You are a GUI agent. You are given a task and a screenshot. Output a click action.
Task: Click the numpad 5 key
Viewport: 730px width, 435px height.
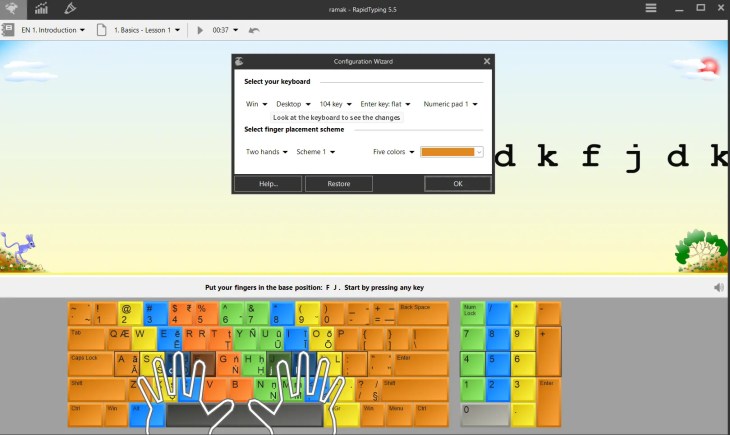click(498, 364)
